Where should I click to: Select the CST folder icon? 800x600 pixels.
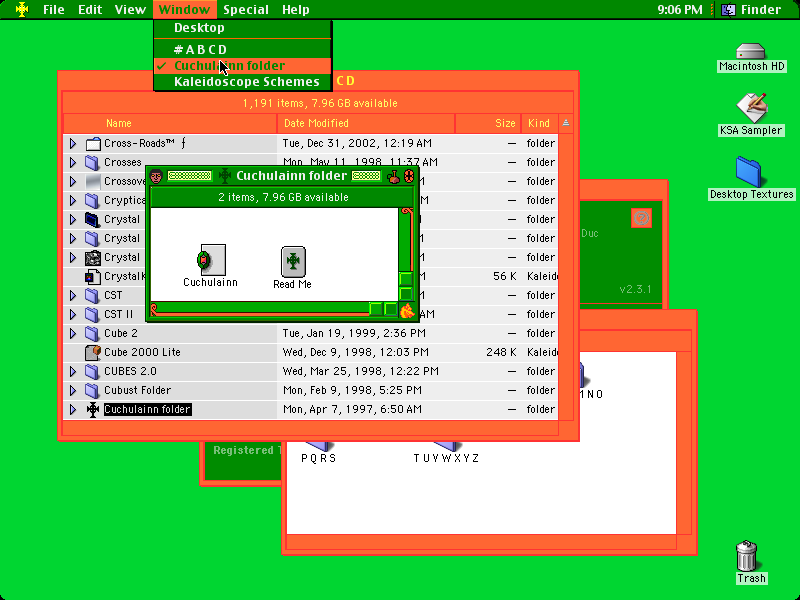pos(93,296)
